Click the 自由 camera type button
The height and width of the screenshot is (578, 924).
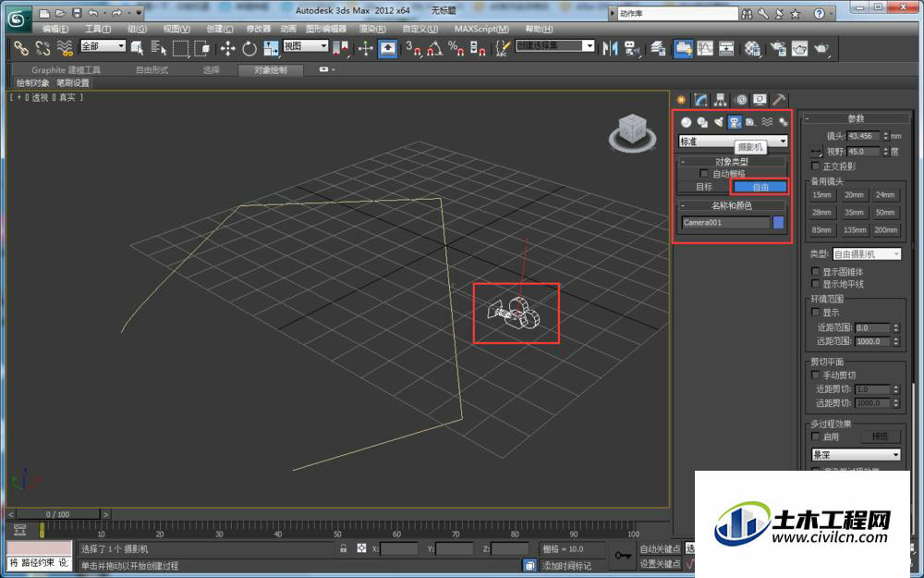(760, 187)
